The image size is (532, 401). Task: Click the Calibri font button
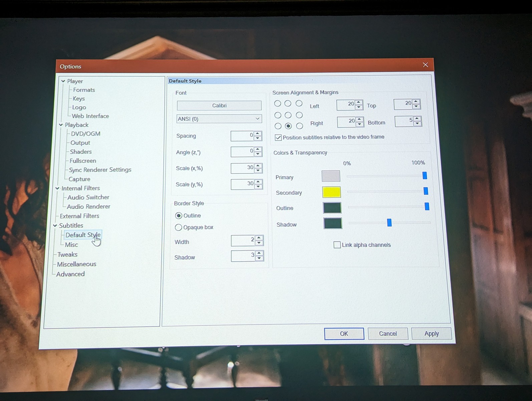click(219, 106)
